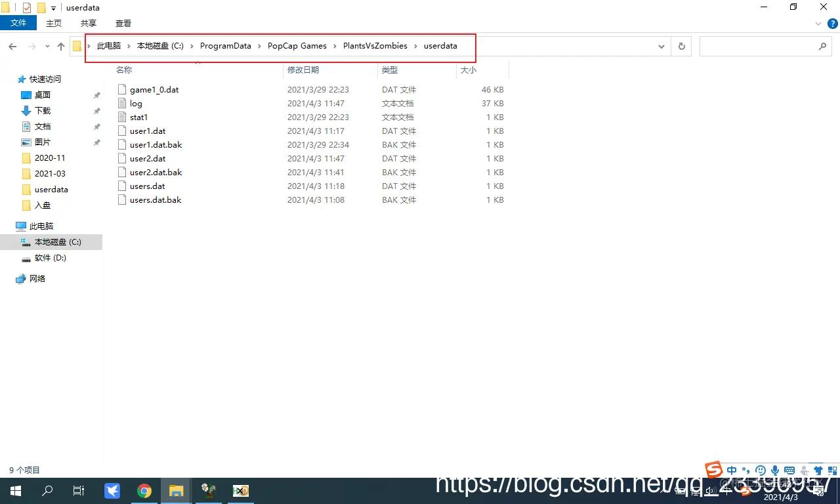
Task: Click ProgramData breadcrumb in the address bar
Action: click(226, 46)
